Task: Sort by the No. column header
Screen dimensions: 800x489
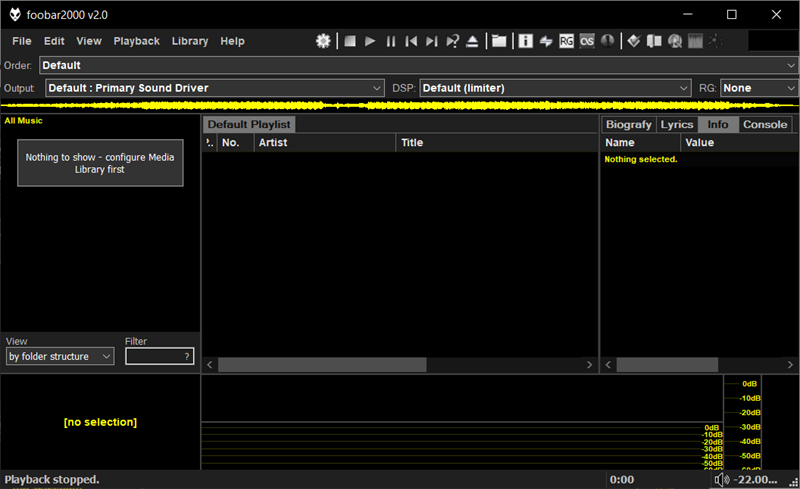Action: (235, 143)
